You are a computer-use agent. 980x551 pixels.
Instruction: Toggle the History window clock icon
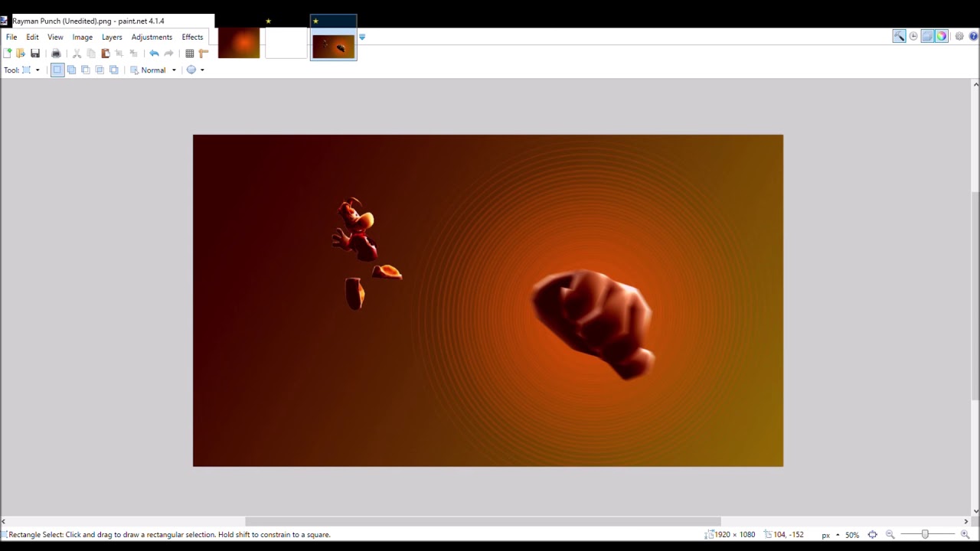pyautogui.click(x=913, y=36)
